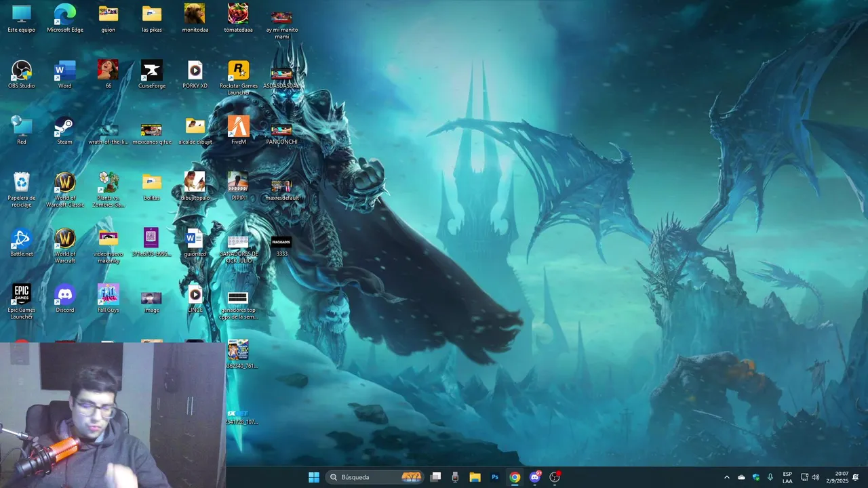Click the microphone tray icon

[x=770, y=477]
